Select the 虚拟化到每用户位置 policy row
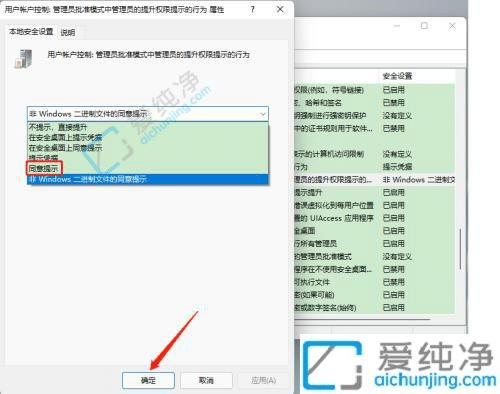 [374, 205]
